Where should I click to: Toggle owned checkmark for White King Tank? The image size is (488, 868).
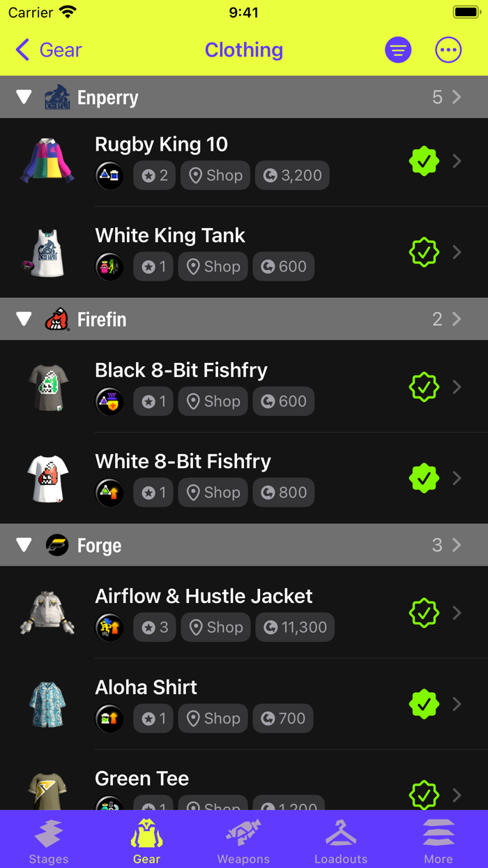point(424,252)
